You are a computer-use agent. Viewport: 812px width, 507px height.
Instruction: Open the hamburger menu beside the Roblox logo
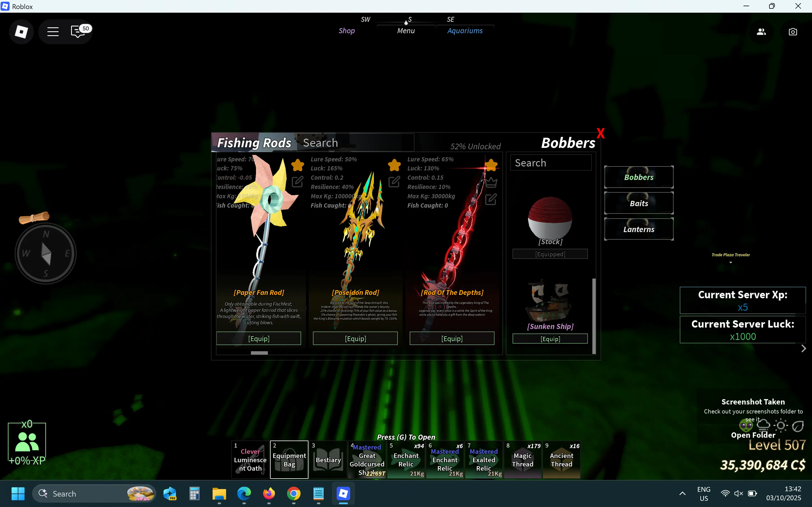[x=53, y=32]
